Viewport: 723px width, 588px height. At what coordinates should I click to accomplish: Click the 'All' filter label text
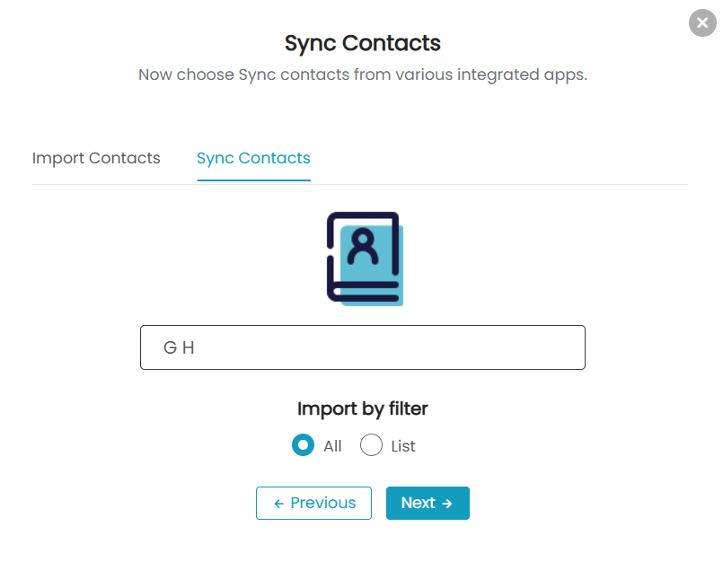[x=332, y=446]
